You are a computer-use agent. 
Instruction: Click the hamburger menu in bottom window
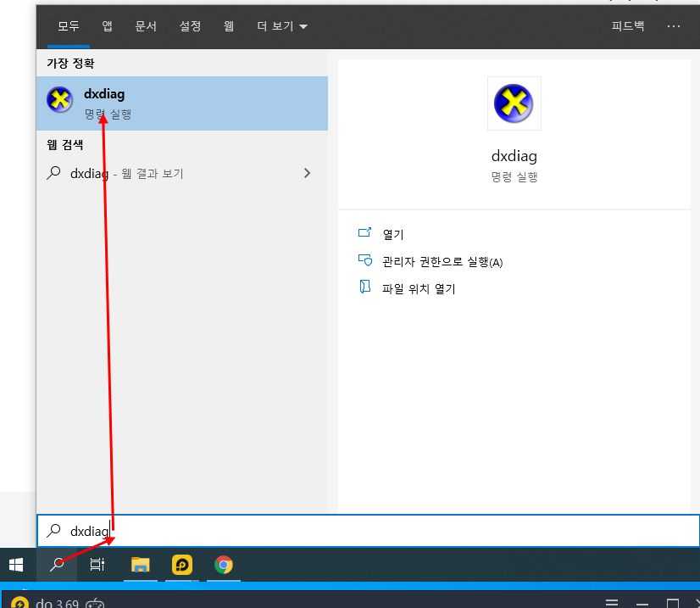click(x=612, y=603)
